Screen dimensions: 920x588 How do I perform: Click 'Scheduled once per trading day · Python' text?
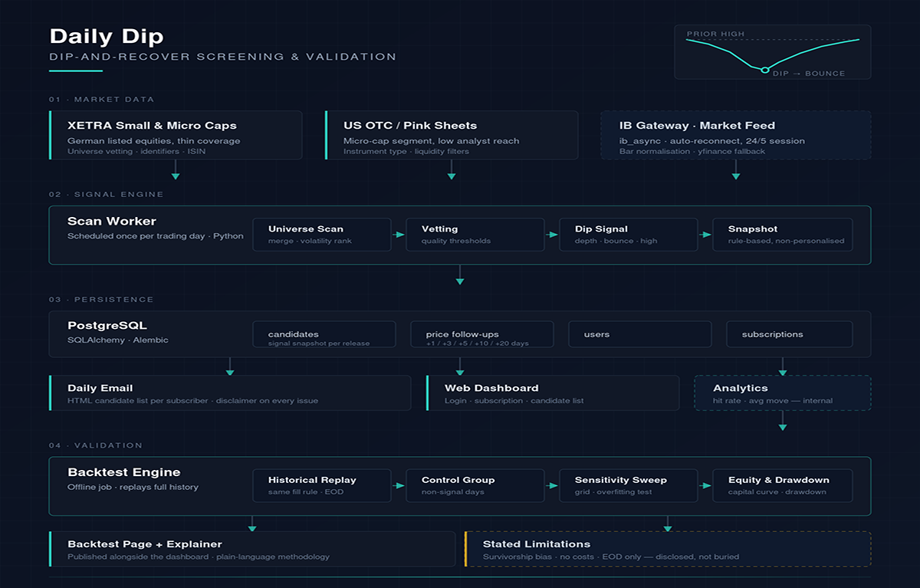pyautogui.click(x=156, y=236)
